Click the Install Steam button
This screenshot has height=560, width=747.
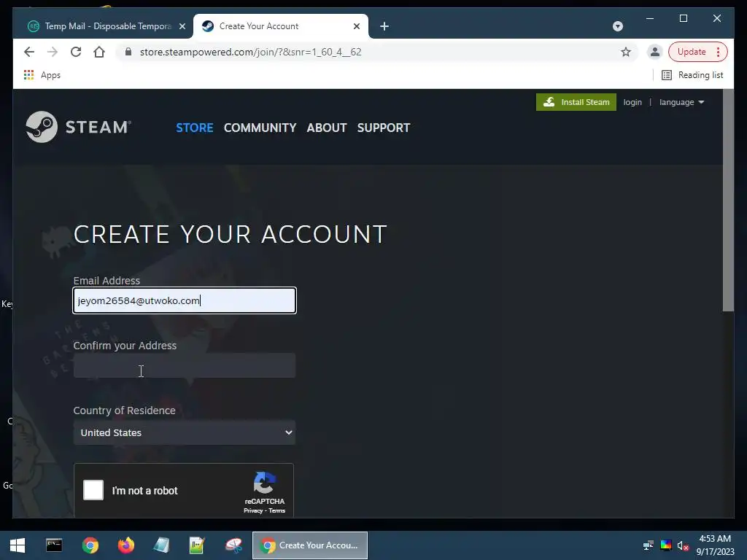click(x=576, y=102)
